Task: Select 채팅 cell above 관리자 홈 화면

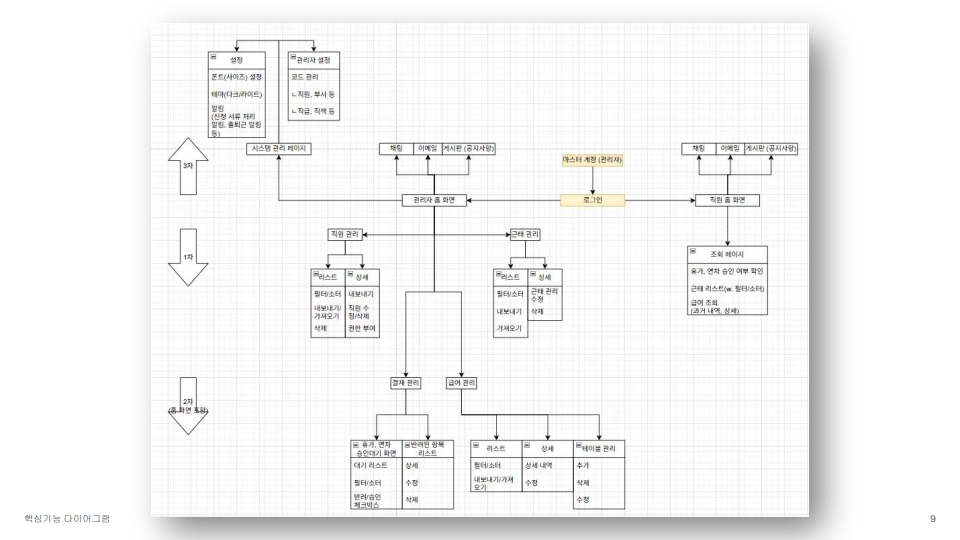Action: [396, 149]
